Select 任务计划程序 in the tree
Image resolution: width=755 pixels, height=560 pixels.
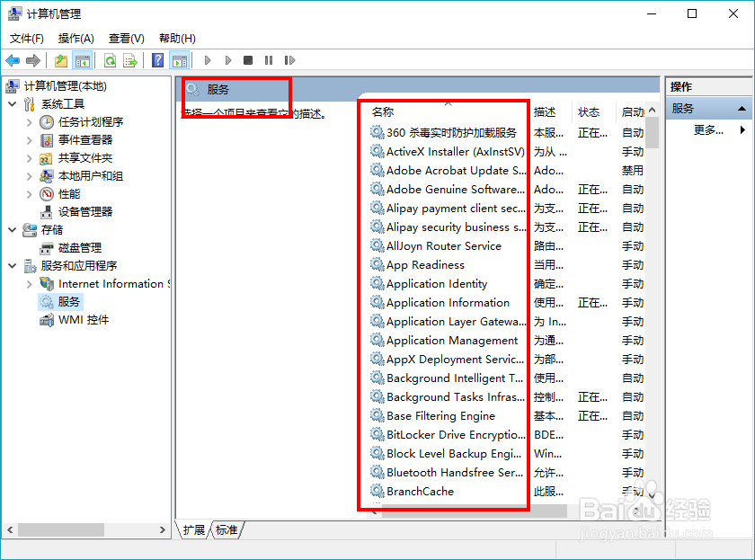coord(91,122)
